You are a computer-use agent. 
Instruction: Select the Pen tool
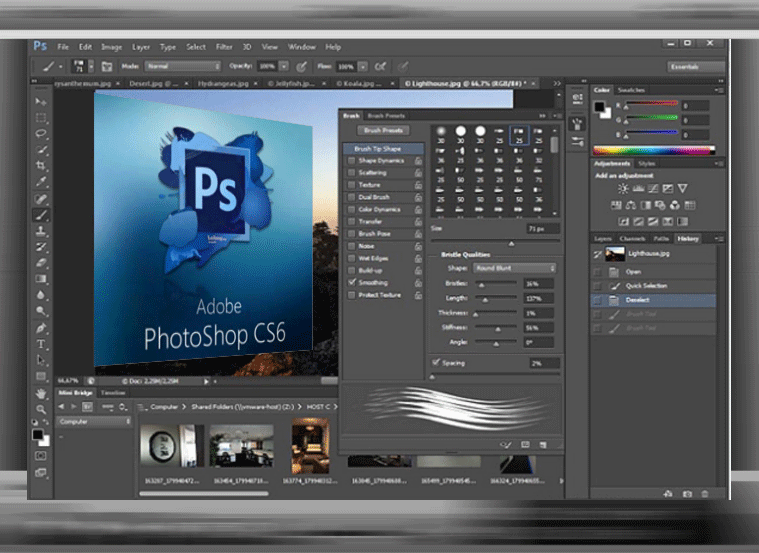pos(41,328)
